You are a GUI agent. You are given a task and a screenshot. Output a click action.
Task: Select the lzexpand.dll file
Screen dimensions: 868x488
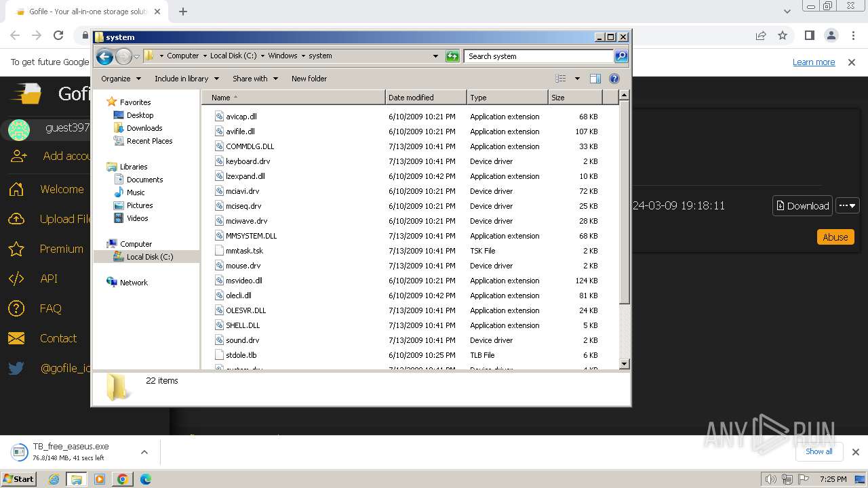(245, 176)
